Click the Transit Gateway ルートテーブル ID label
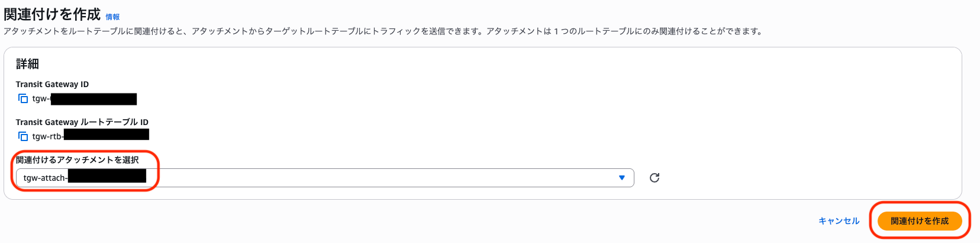The width and height of the screenshot is (980, 243). (x=82, y=122)
